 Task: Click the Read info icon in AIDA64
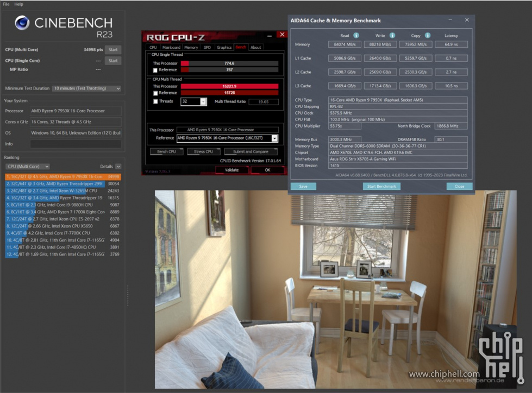coord(356,35)
